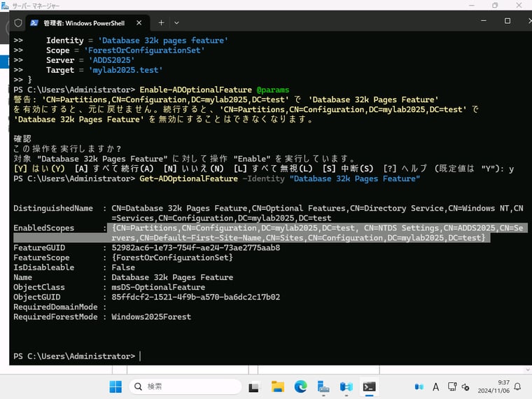This screenshot has height=399, width=532.
Task: Minimize the Server Manager window
Action: pyautogui.click(x=472, y=5)
